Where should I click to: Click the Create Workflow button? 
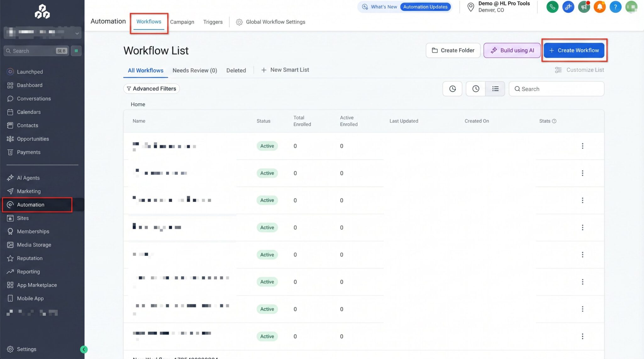[x=574, y=51]
